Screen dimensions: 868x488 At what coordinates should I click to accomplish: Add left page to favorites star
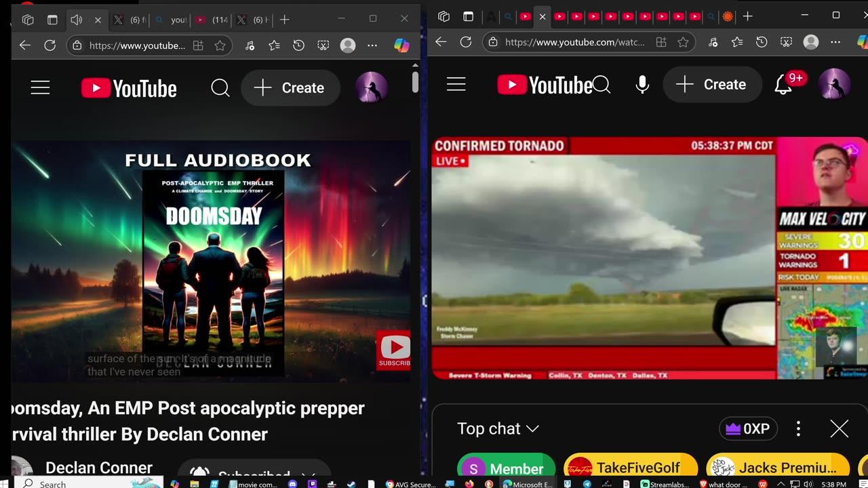[x=220, y=45]
